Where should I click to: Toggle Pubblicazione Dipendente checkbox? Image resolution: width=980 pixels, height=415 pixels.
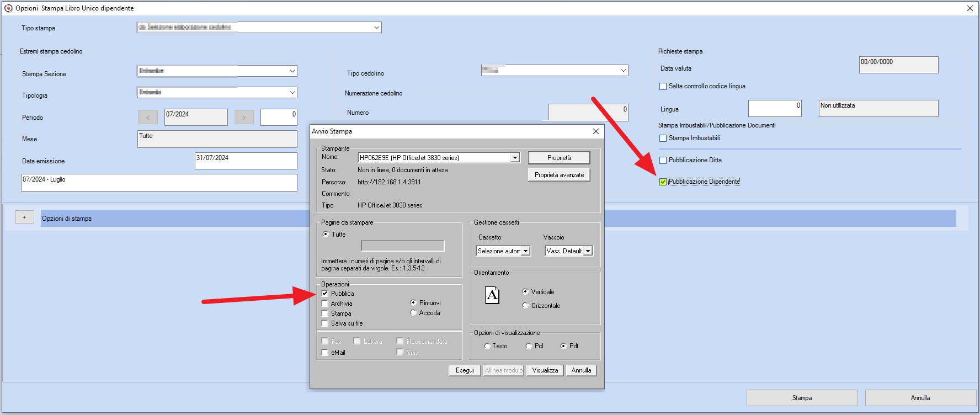pyautogui.click(x=663, y=182)
